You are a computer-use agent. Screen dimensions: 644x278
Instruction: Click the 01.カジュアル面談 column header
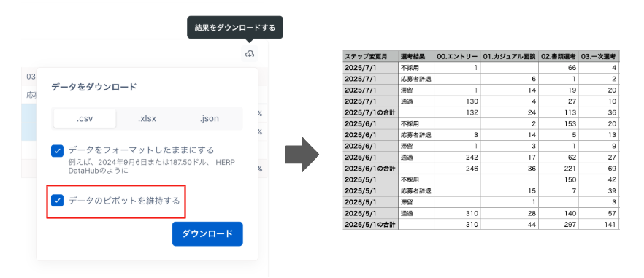coord(510,56)
